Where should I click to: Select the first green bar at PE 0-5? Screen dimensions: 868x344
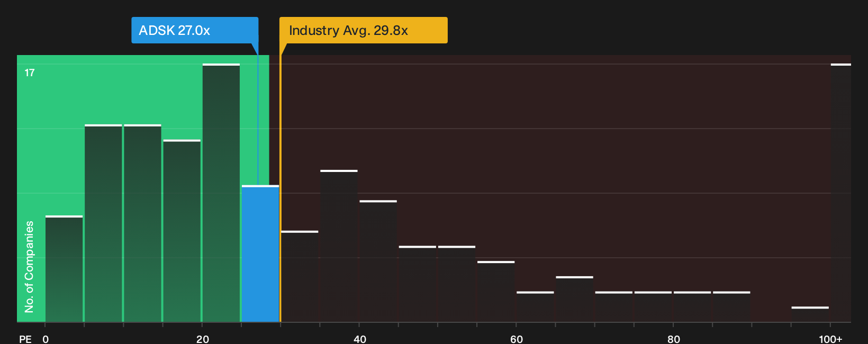click(x=64, y=269)
